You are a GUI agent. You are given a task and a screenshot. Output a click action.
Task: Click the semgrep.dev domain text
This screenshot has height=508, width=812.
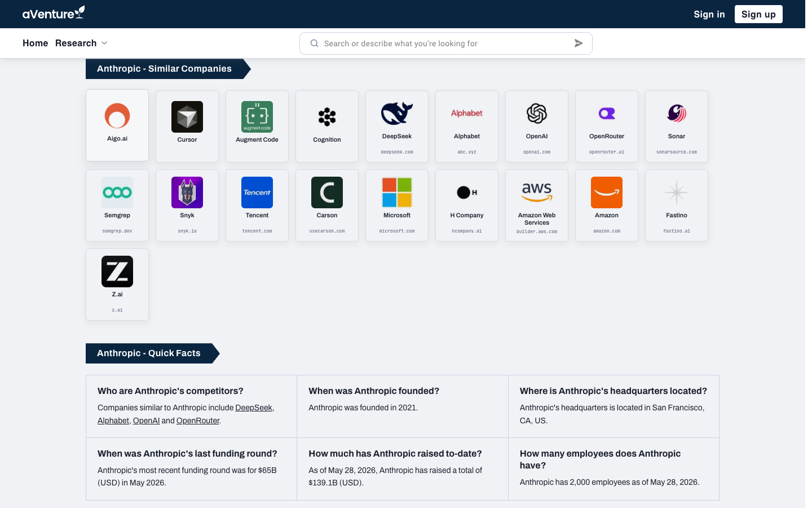tap(117, 231)
